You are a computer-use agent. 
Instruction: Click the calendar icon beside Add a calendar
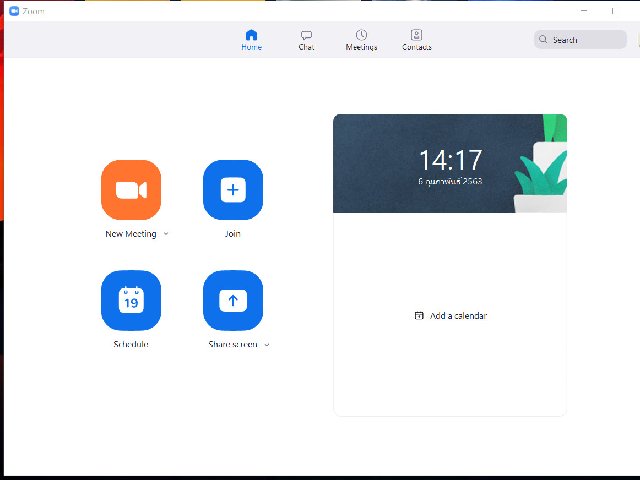[x=419, y=316]
